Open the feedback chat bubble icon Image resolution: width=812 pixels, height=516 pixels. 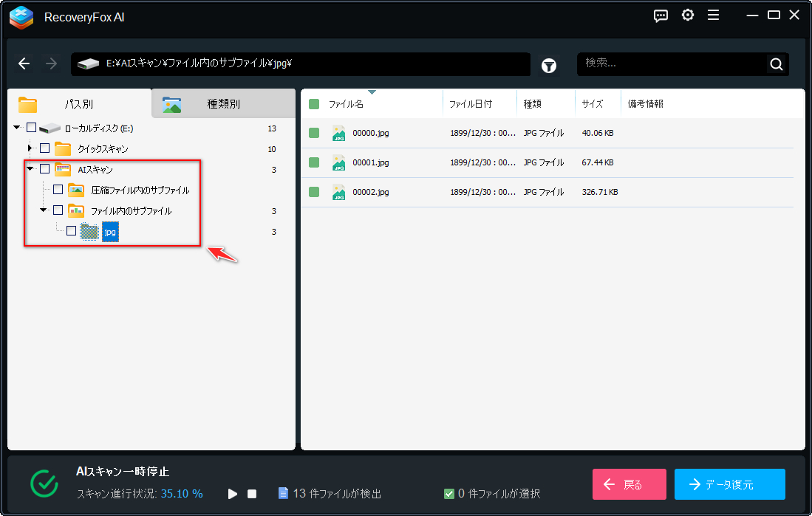661,16
